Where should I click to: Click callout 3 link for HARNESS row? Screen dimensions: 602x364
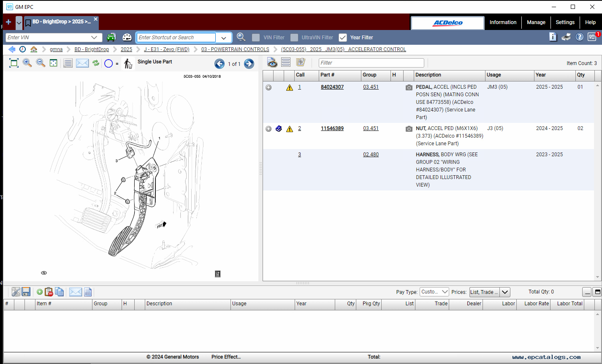tap(300, 155)
